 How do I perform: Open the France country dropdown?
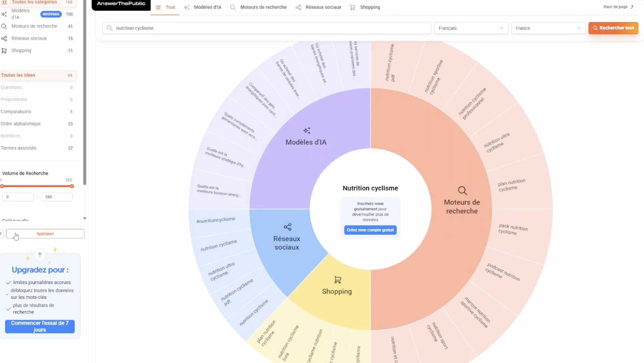pos(548,28)
